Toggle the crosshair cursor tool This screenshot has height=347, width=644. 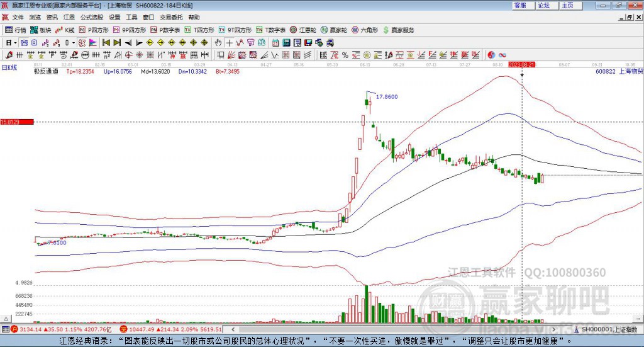point(229,43)
